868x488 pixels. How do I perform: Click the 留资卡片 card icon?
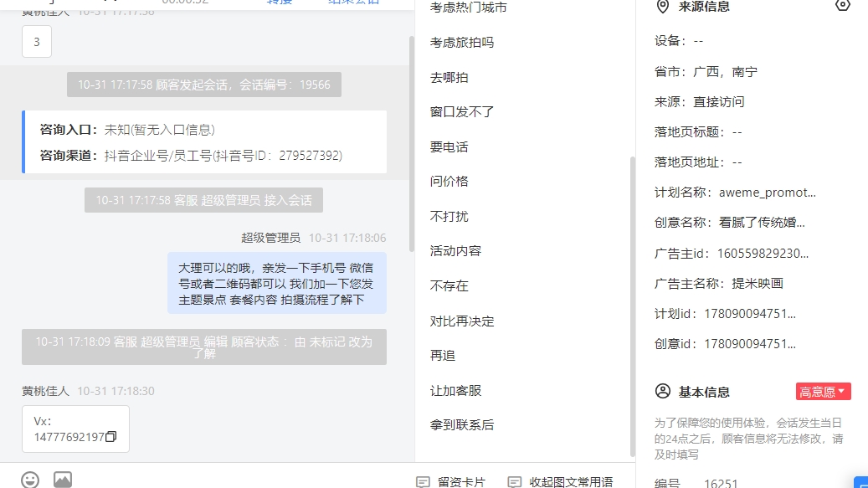[423, 482]
